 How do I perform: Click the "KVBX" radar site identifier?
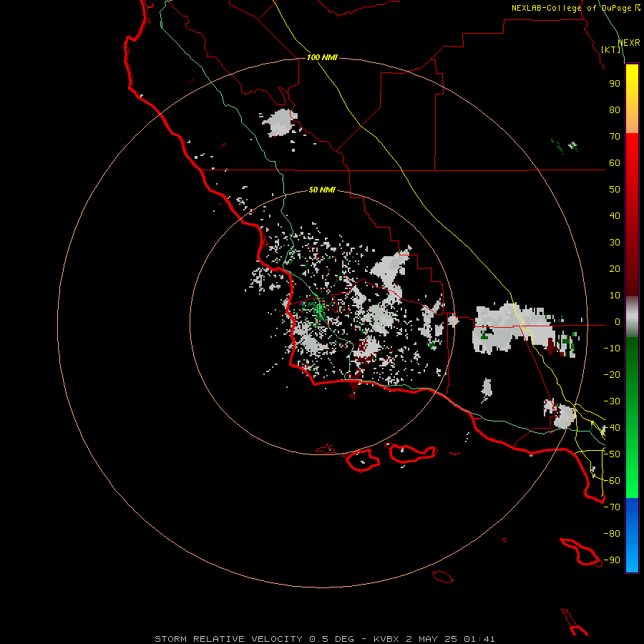pyautogui.click(x=386, y=639)
